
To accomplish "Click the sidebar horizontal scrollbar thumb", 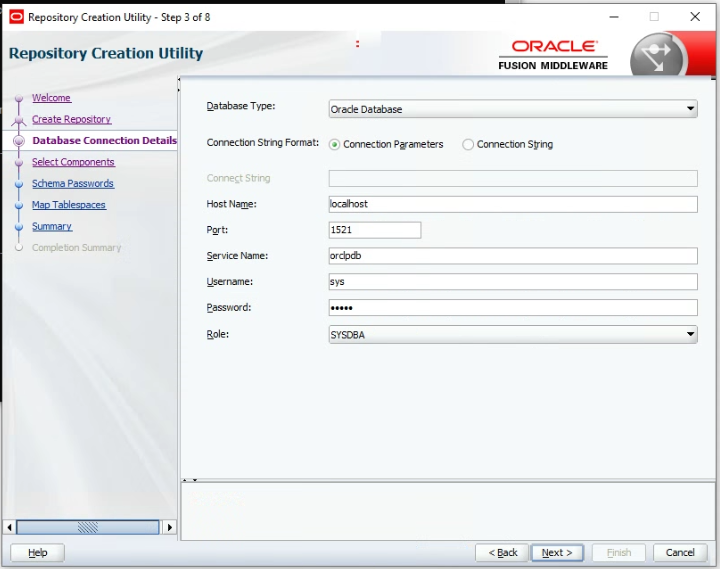I will click(x=88, y=527).
